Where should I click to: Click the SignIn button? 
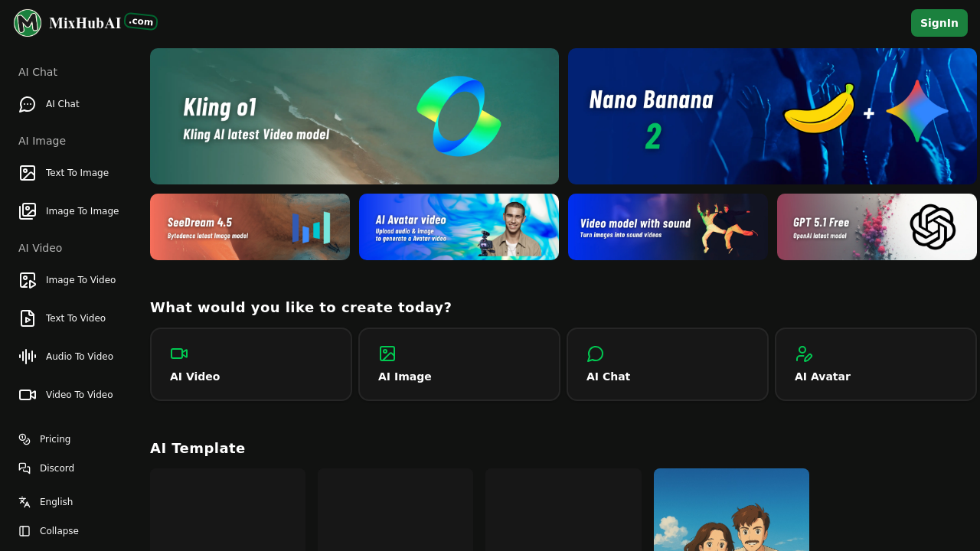pos(939,23)
